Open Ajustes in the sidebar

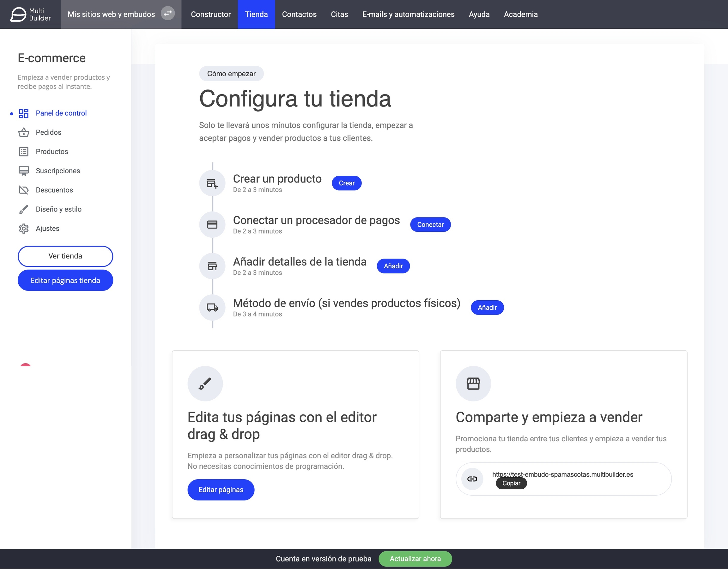(x=47, y=229)
